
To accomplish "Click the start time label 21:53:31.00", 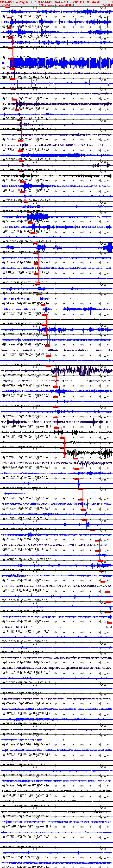I will point(5,5).
